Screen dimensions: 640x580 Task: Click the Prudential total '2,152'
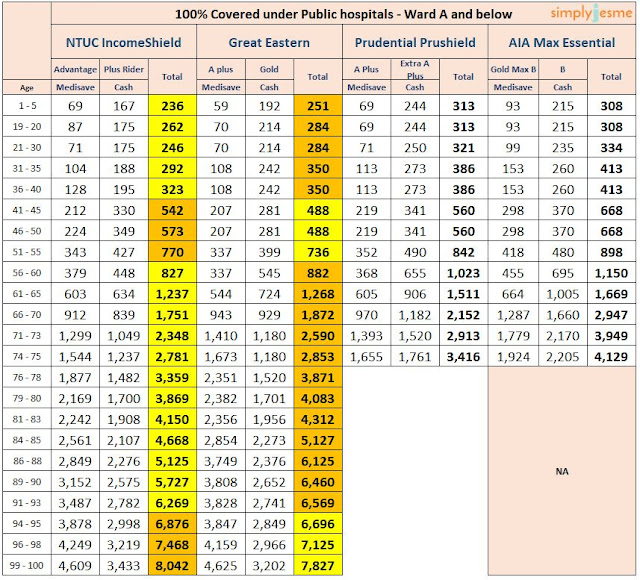(463, 315)
